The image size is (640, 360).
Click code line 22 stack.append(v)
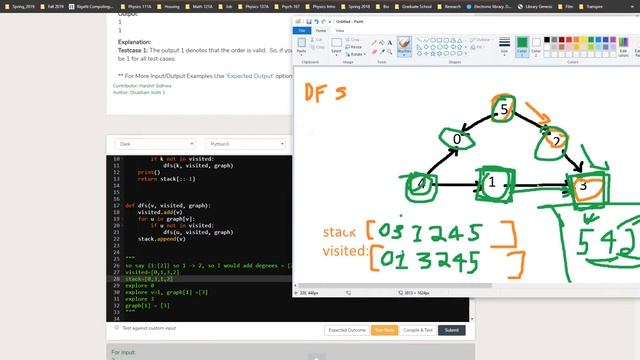coord(162,239)
